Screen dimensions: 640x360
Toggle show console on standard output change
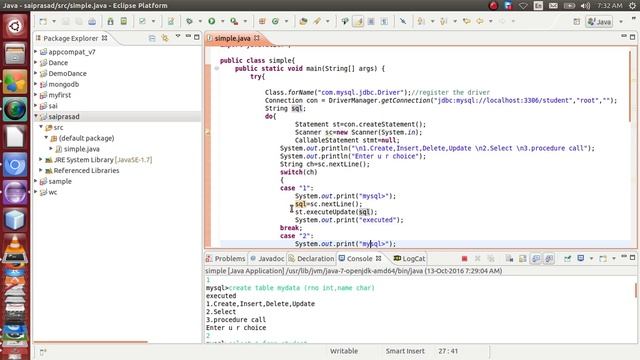click(536, 258)
